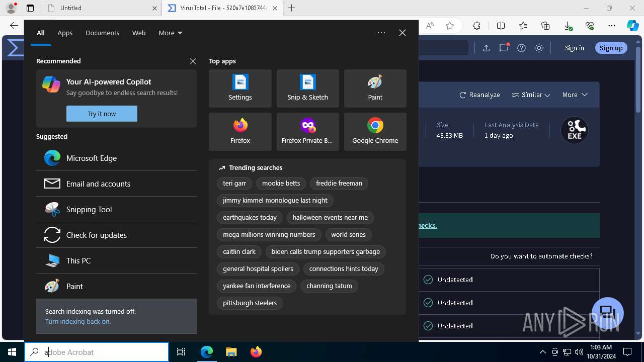Open Task View on taskbar
Screen dimensions: 644x362
181,352
